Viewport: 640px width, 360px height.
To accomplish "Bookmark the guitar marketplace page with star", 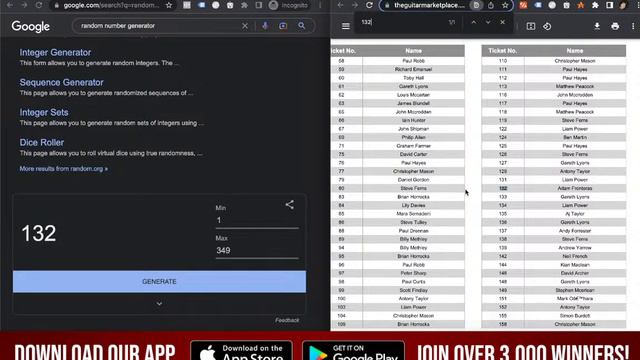I will click(505, 5).
